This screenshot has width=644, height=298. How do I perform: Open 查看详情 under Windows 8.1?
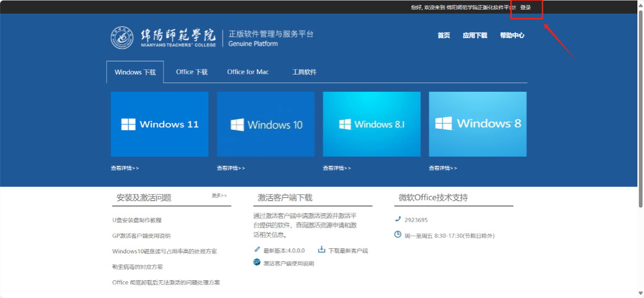[x=337, y=168]
